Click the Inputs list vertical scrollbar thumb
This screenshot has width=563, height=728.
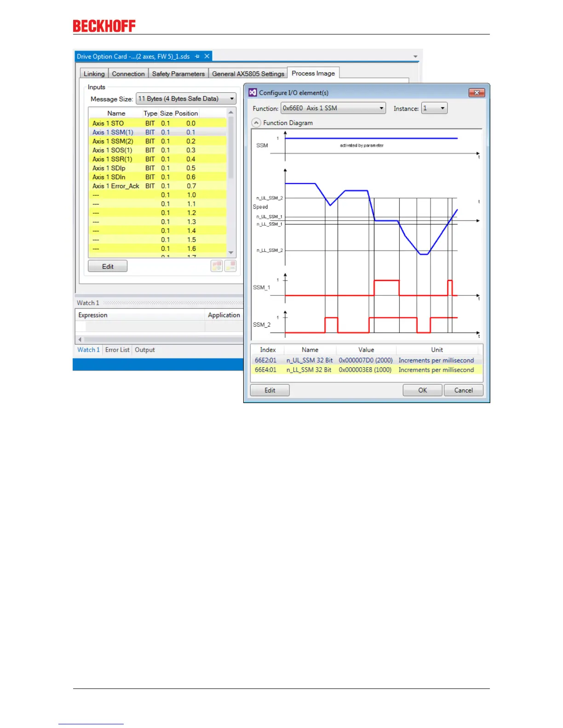[x=231, y=148]
